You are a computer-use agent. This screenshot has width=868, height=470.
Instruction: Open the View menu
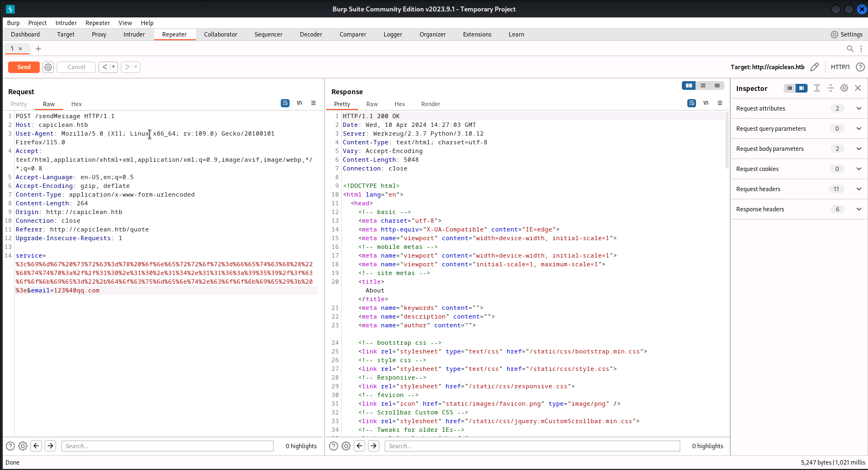(x=125, y=23)
